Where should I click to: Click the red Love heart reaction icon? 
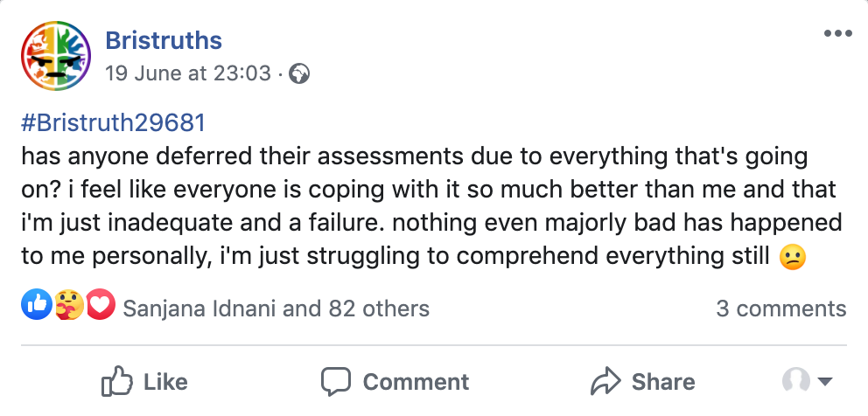coord(101,308)
